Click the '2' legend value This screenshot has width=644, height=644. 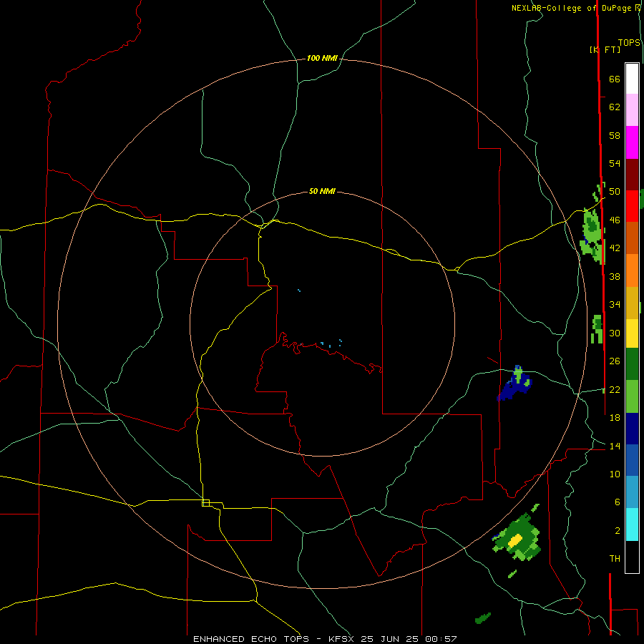coord(617,531)
